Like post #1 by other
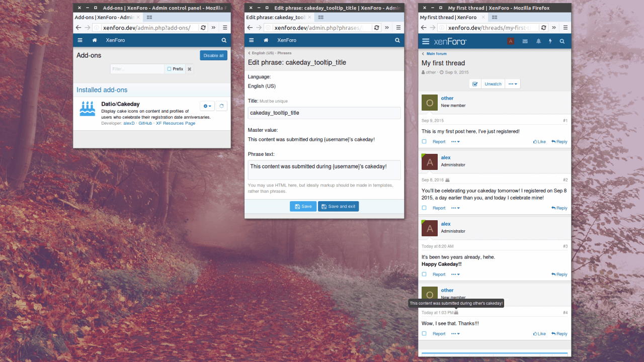This screenshot has height=362, width=644. [x=539, y=142]
